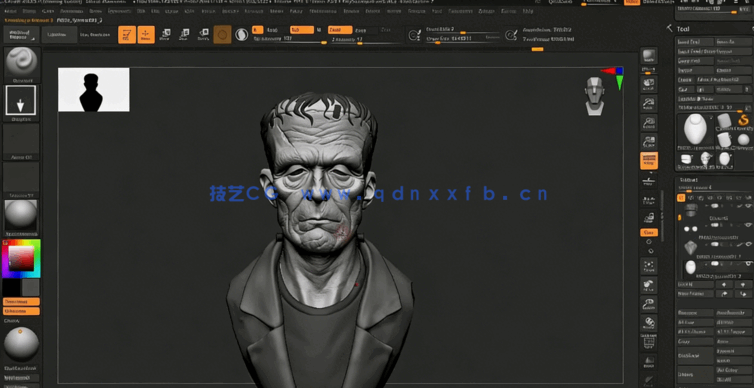Click Load Tool button
The width and height of the screenshot is (754, 388).
[695, 42]
